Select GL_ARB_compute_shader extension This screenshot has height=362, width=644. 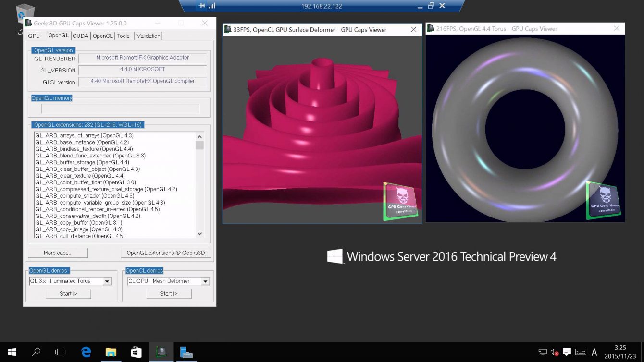(85, 196)
